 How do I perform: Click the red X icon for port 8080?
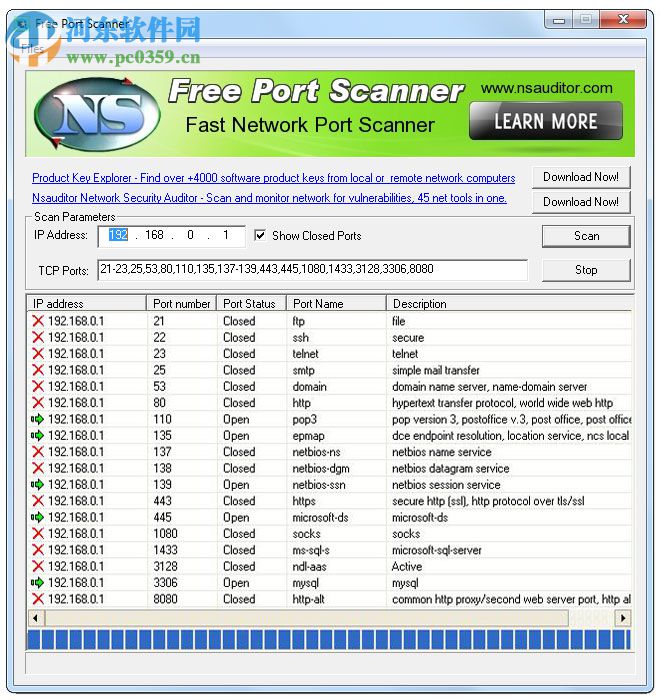pyautogui.click(x=38, y=599)
